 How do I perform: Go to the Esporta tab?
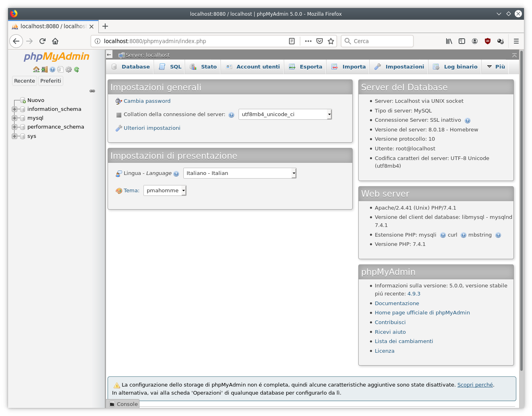(x=305, y=67)
